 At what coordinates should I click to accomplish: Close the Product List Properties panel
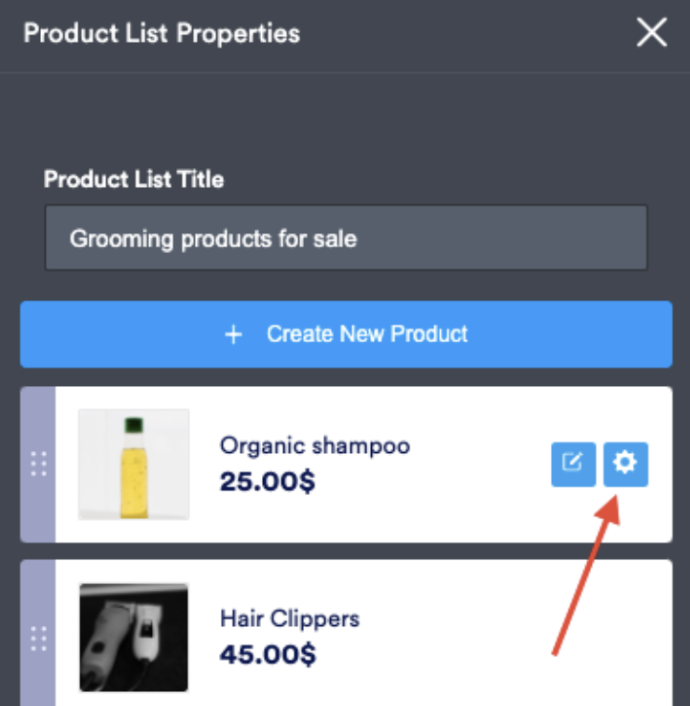pos(652,33)
